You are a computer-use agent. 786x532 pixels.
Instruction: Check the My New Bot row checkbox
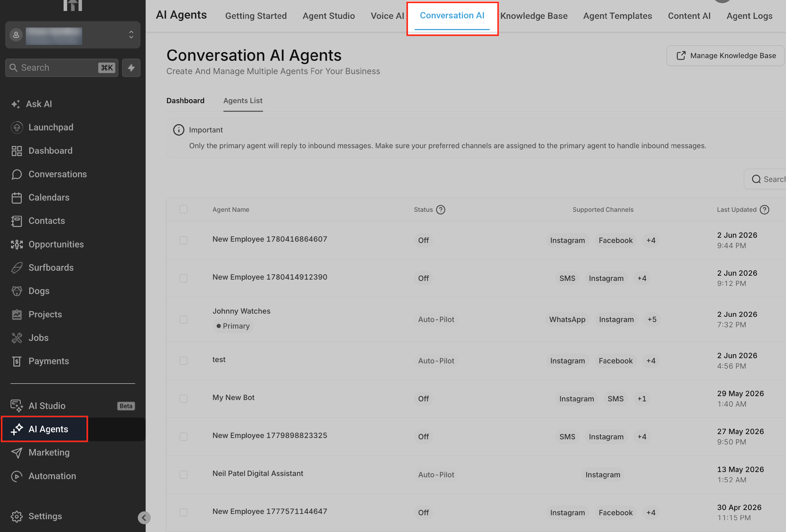pyautogui.click(x=183, y=398)
